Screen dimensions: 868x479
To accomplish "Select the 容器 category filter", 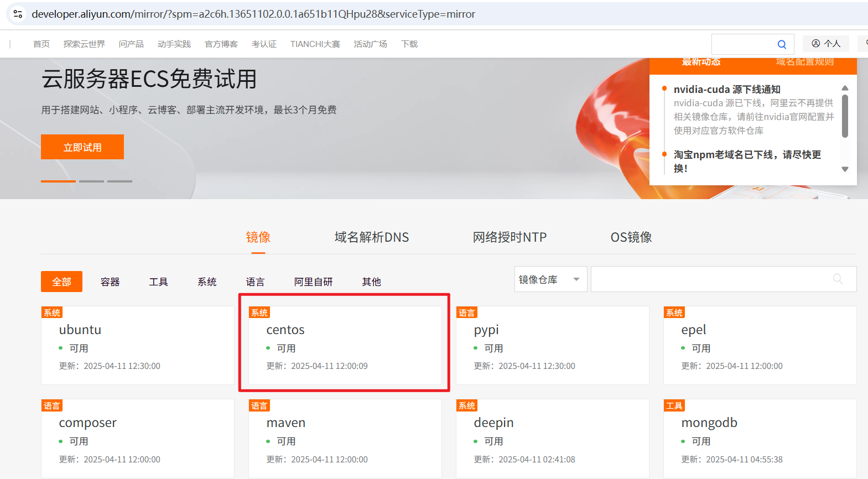I will (x=110, y=282).
